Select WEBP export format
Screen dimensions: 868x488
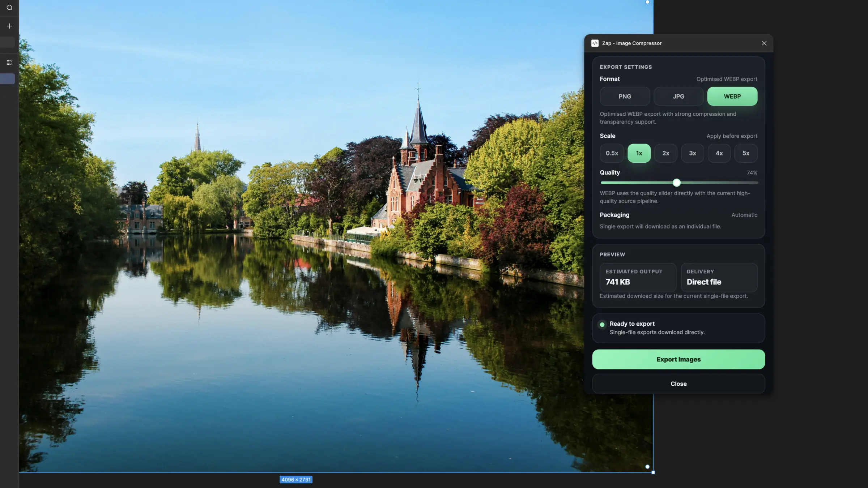point(732,96)
